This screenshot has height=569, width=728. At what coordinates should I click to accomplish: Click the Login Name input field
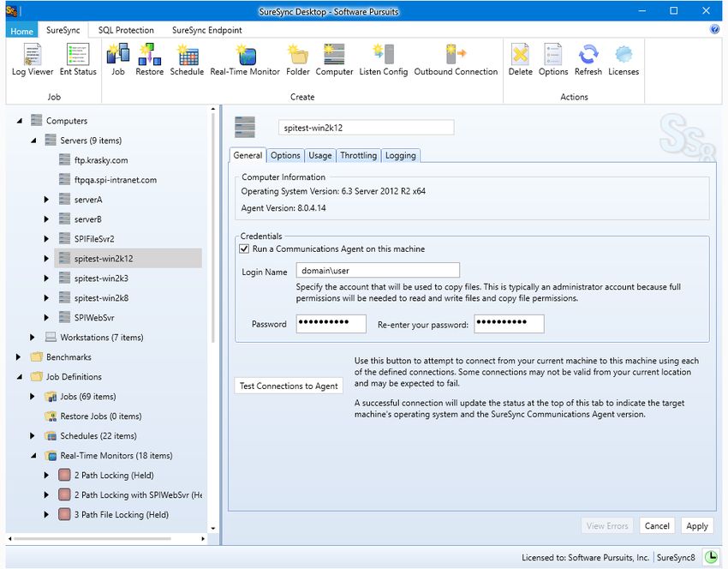click(x=378, y=270)
